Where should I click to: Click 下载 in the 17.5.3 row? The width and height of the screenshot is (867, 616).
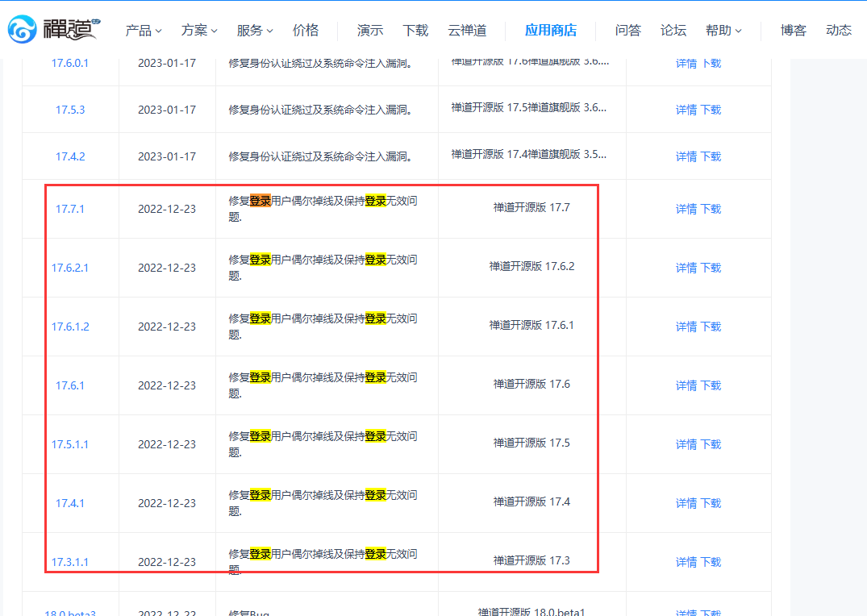coord(711,110)
